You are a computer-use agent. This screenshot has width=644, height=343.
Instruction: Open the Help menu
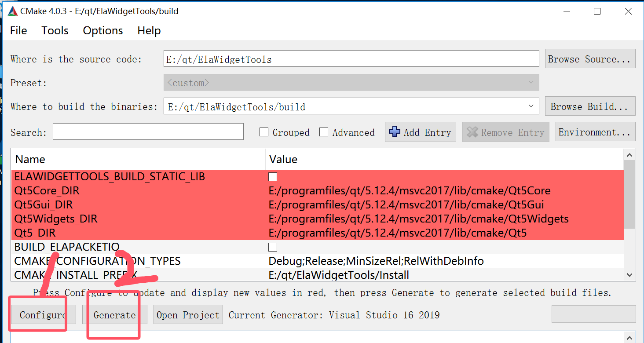[x=149, y=30]
